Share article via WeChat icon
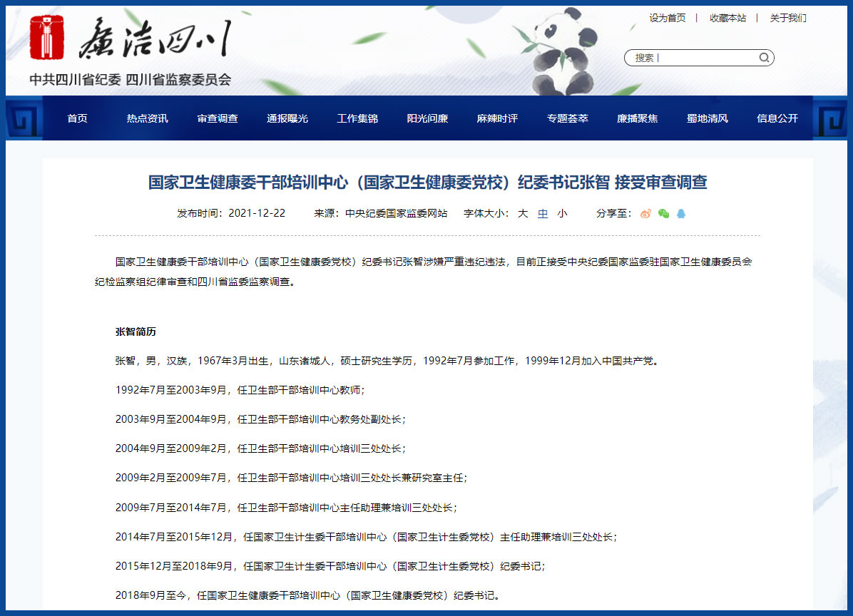 pos(663,213)
